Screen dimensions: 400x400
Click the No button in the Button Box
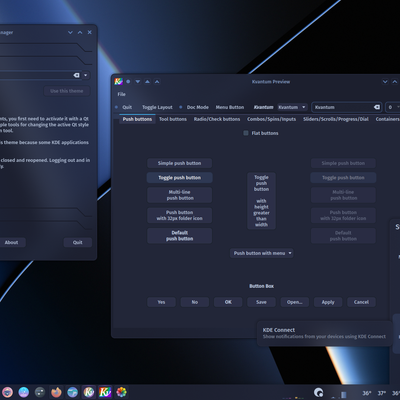pos(195,302)
